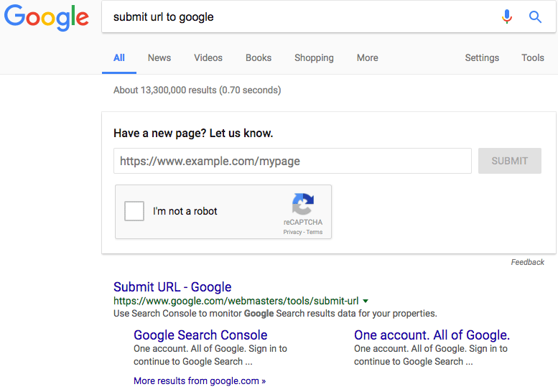Click the Feedback link
Image resolution: width=558 pixels, height=392 pixels.
click(x=528, y=262)
